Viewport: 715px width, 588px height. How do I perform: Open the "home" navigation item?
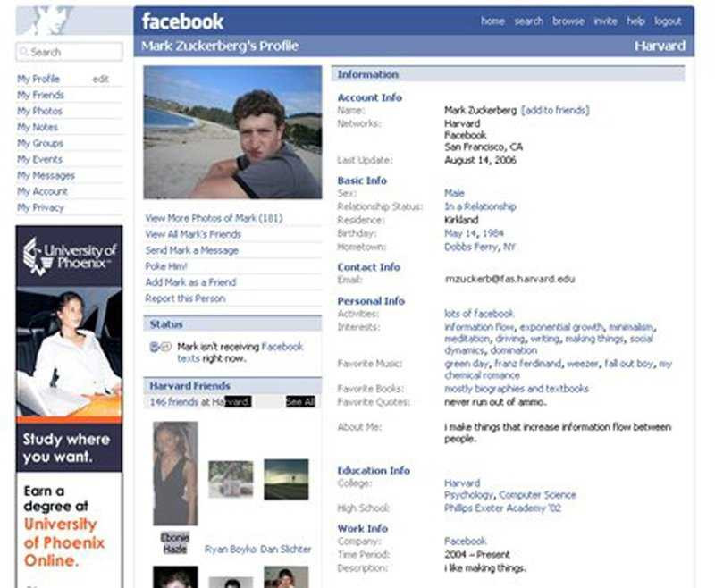[x=492, y=21]
